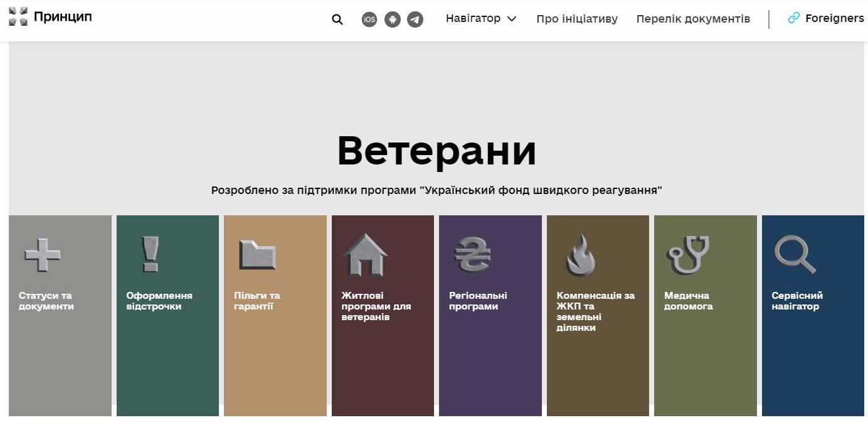Screen dimensions: 868x425
Task: Click the chevron arrow next to Навігатор
Action: point(512,19)
